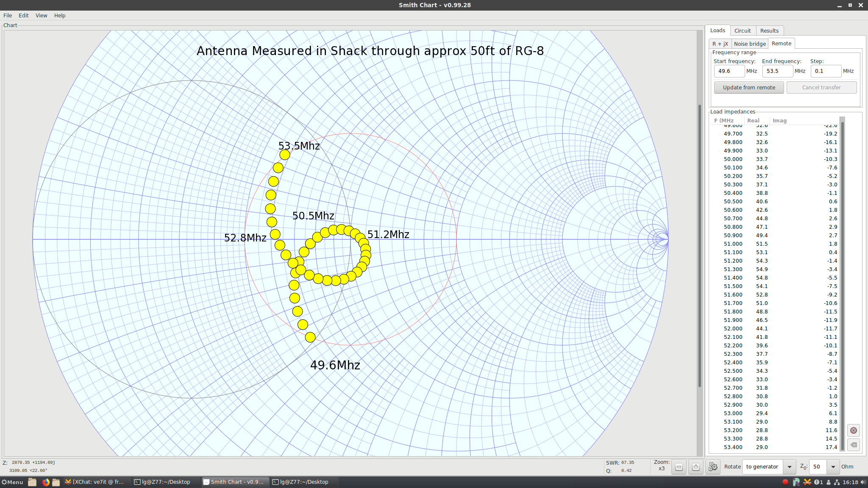This screenshot has width=868, height=488.
Task: Click the remove selected load button
Action: 854,445
